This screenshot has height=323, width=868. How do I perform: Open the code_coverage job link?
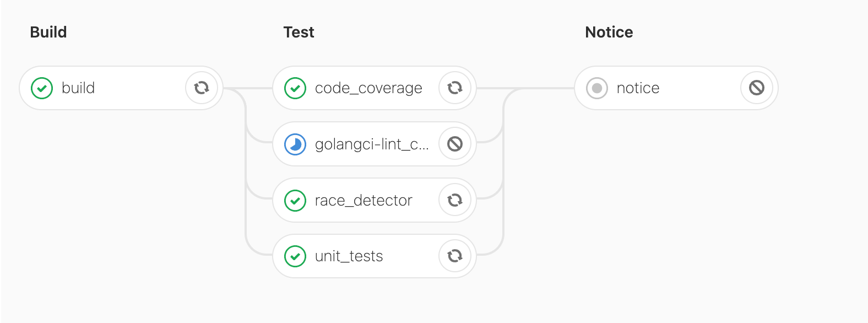point(368,88)
